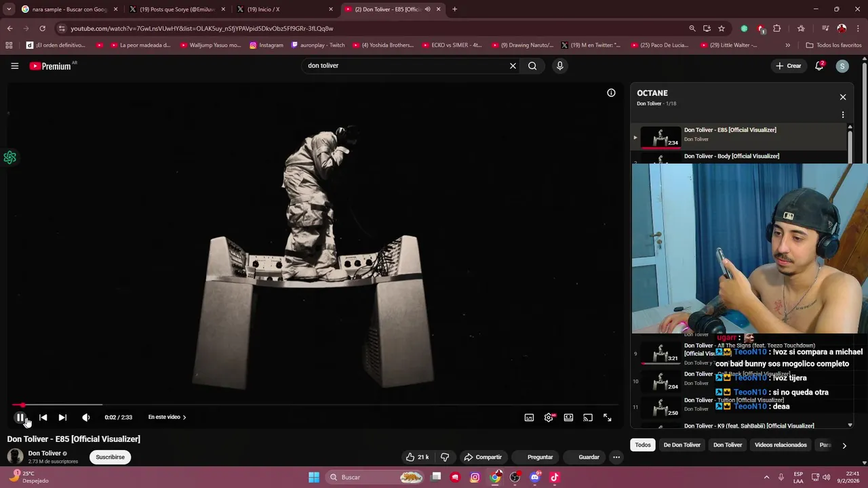
Task: Open the video info card icon
Action: [611, 93]
